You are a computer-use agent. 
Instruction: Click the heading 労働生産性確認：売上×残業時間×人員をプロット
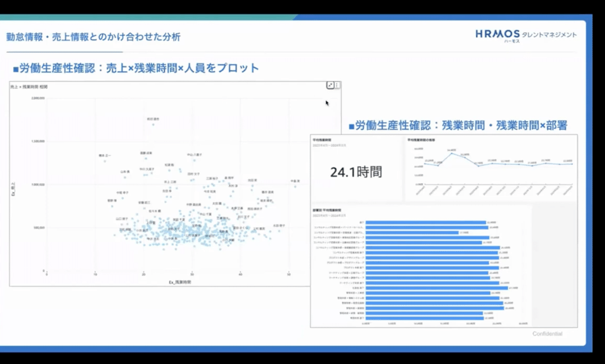(x=135, y=68)
